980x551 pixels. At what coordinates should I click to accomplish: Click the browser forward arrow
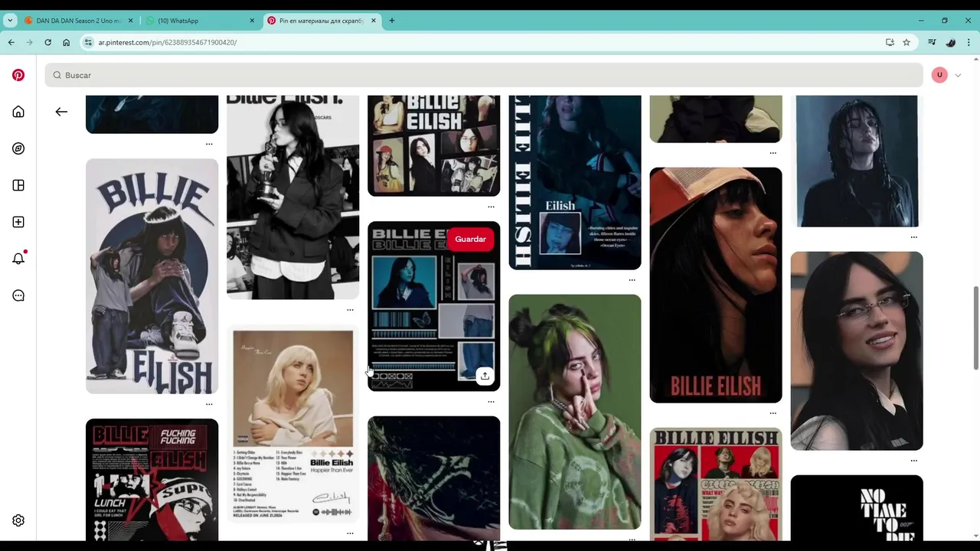click(29, 42)
